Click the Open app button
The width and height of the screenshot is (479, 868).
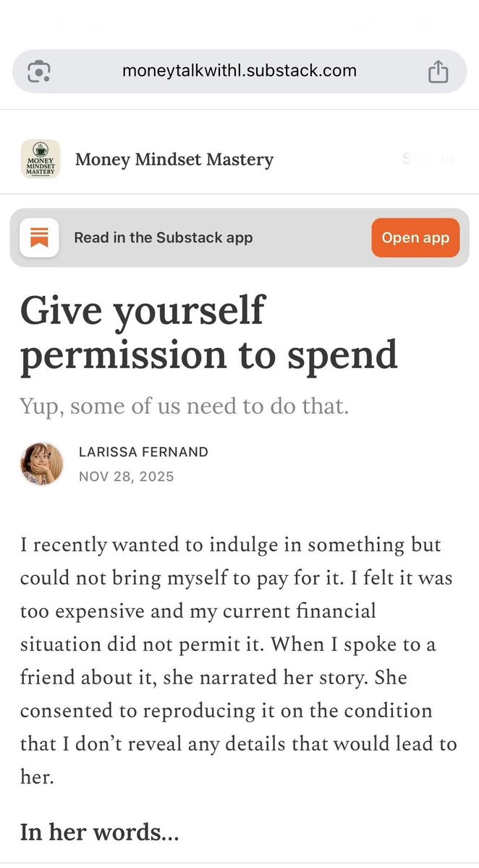pos(415,237)
